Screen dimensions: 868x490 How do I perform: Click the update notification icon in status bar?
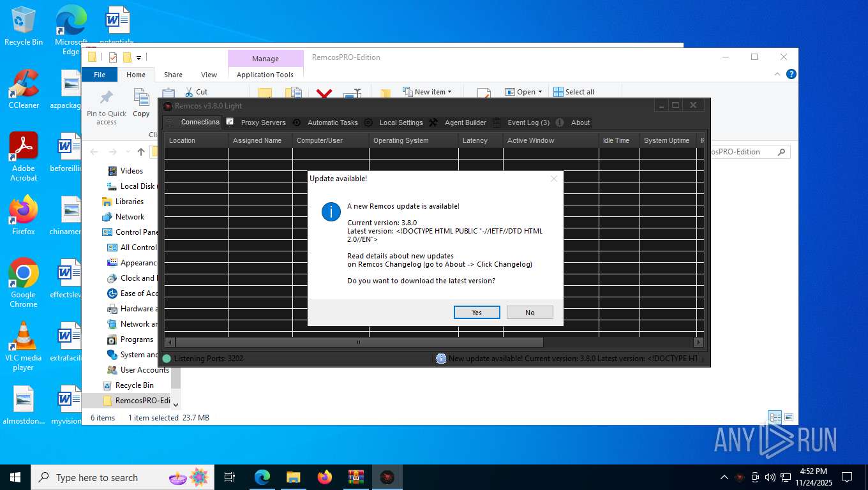coord(441,359)
